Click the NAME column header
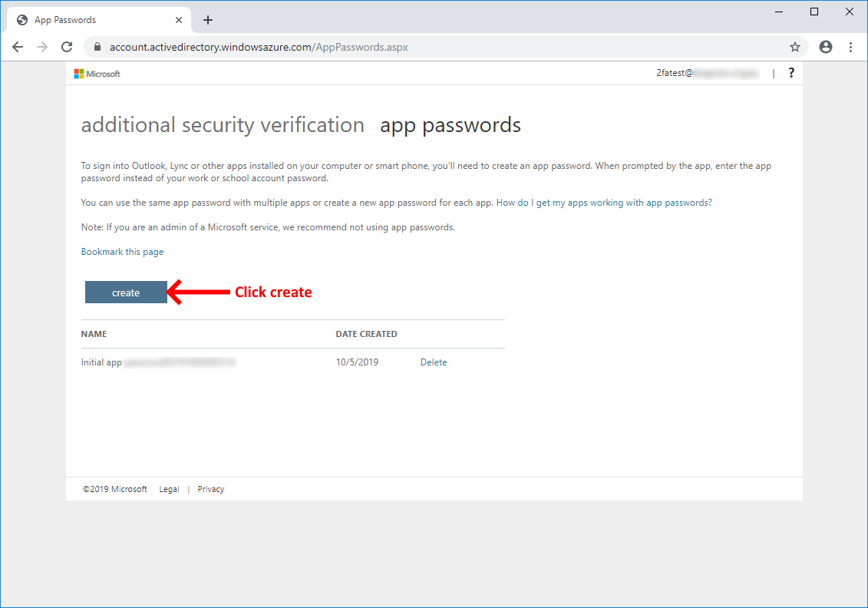868x608 pixels. [94, 334]
